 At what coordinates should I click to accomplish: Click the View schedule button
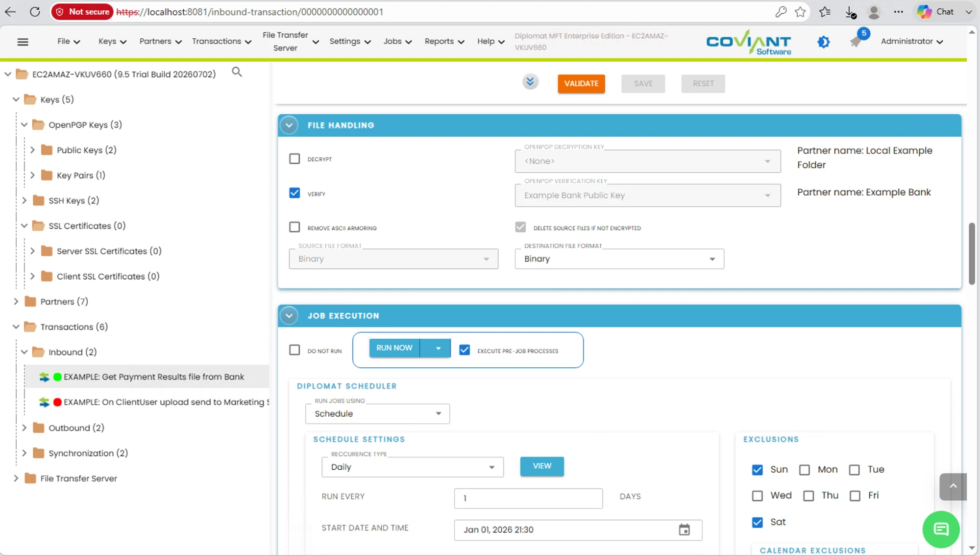542,466
